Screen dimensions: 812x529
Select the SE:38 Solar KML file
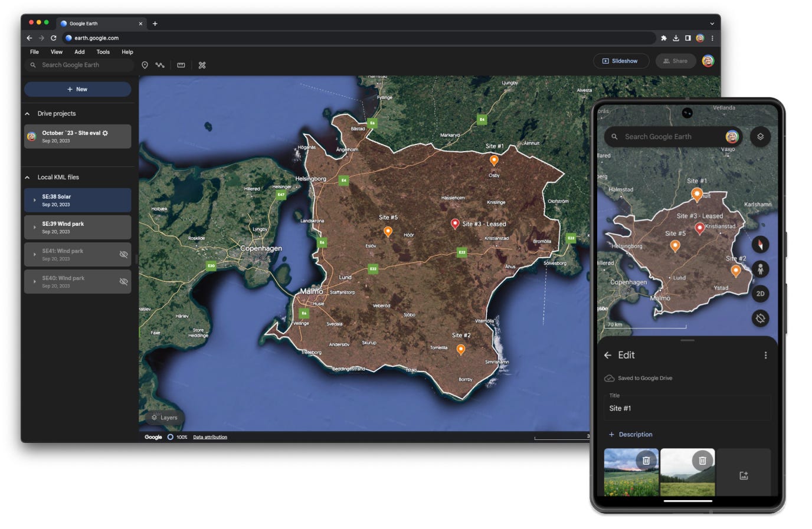coord(77,200)
